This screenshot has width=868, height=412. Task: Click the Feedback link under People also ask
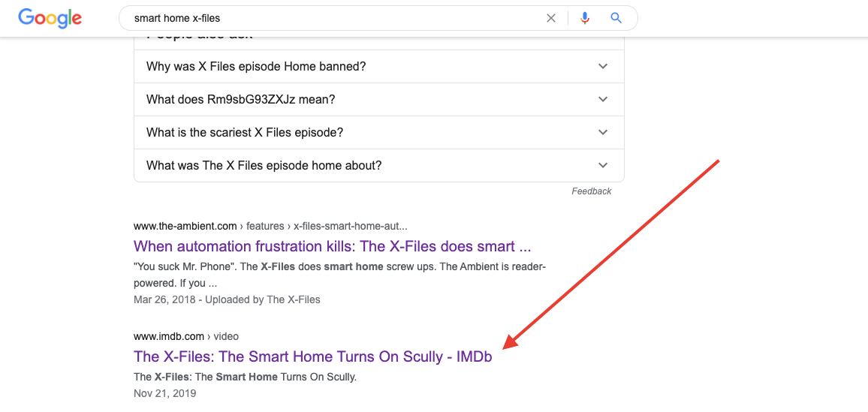(591, 191)
